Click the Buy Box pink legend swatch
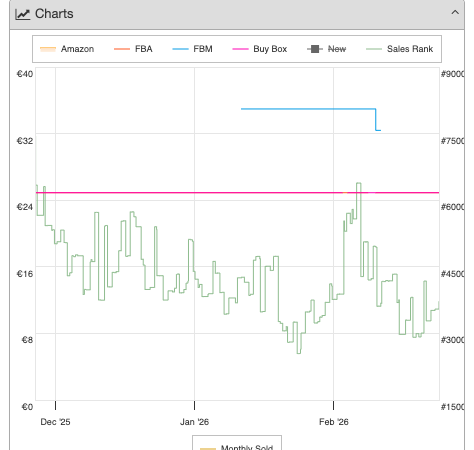474x450 pixels. (240, 49)
